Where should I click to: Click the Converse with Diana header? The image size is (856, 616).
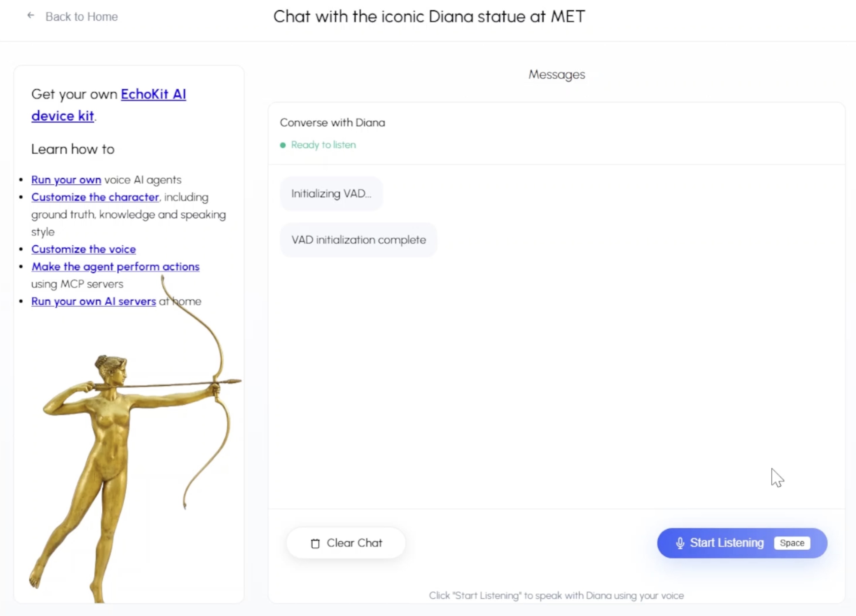point(332,123)
